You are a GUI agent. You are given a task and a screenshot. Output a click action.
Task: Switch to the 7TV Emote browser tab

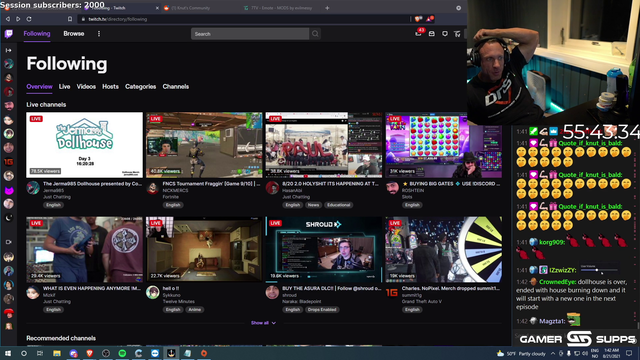[280, 8]
